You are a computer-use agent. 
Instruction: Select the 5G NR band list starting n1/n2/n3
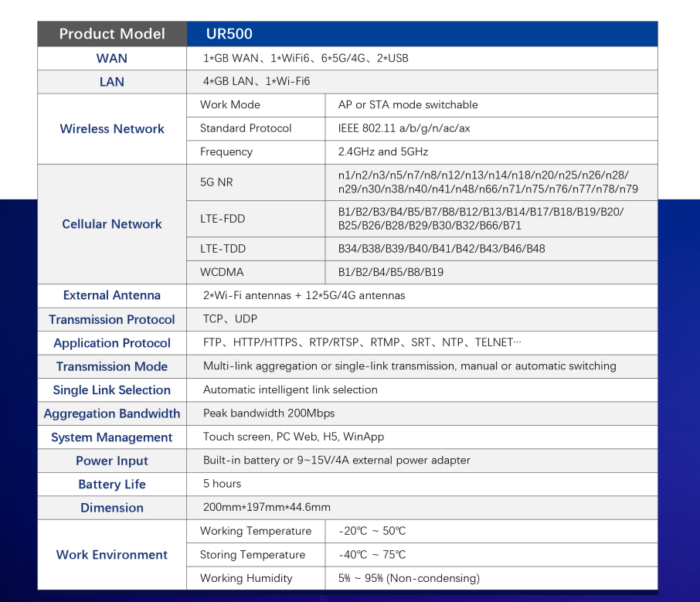tap(488, 182)
